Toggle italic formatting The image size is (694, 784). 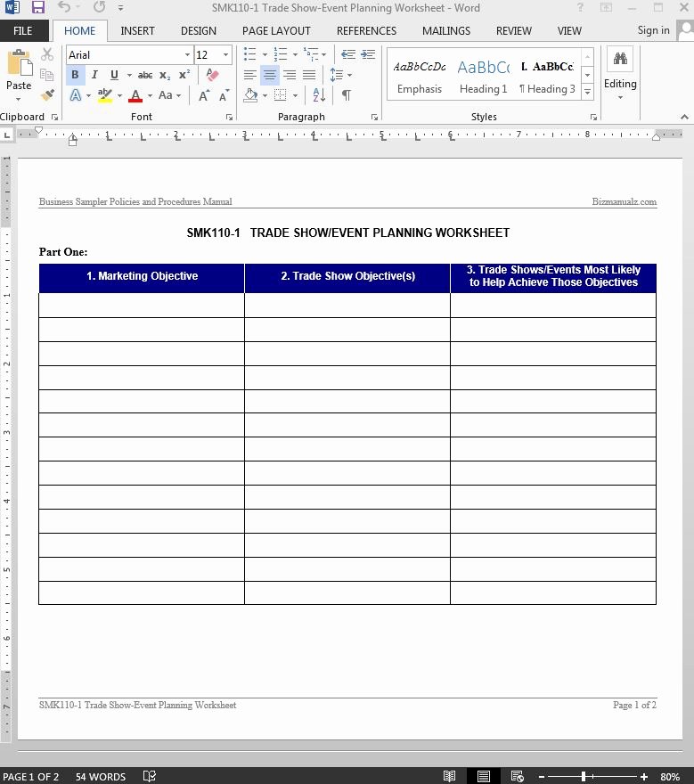pos(94,75)
